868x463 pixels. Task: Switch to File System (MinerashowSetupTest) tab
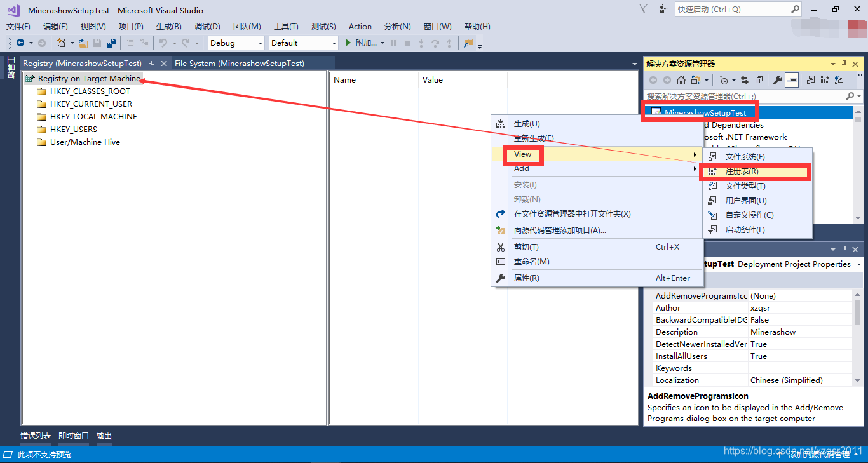pyautogui.click(x=240, y=64)
